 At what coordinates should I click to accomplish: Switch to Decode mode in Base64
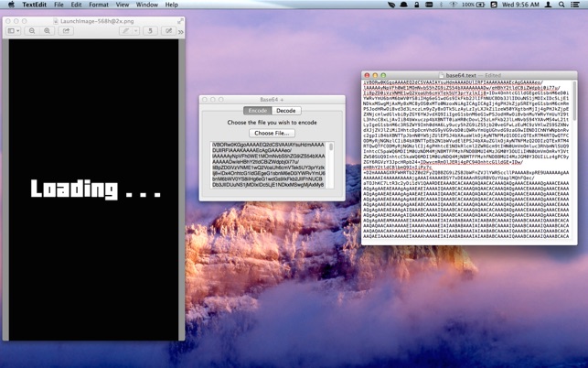click(x=286, y=111)
